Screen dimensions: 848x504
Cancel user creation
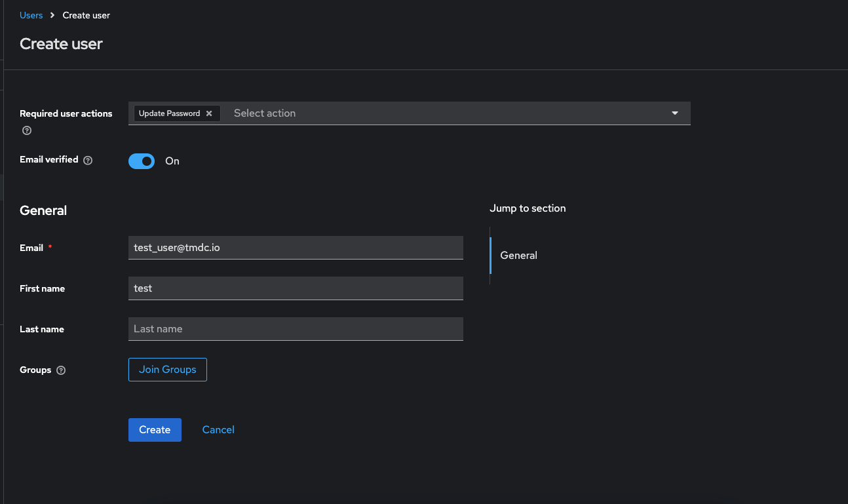point(218,430)
